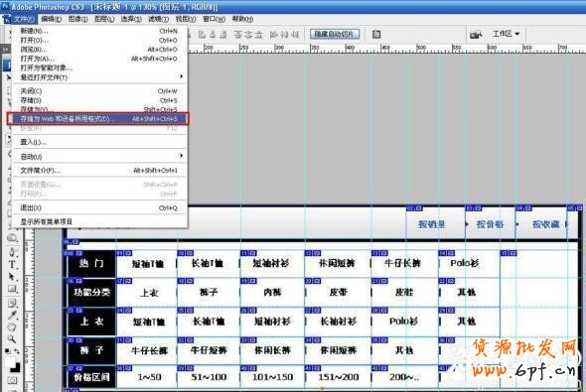
Task: Select the Eyedropper tool
Action: [12, 315]
